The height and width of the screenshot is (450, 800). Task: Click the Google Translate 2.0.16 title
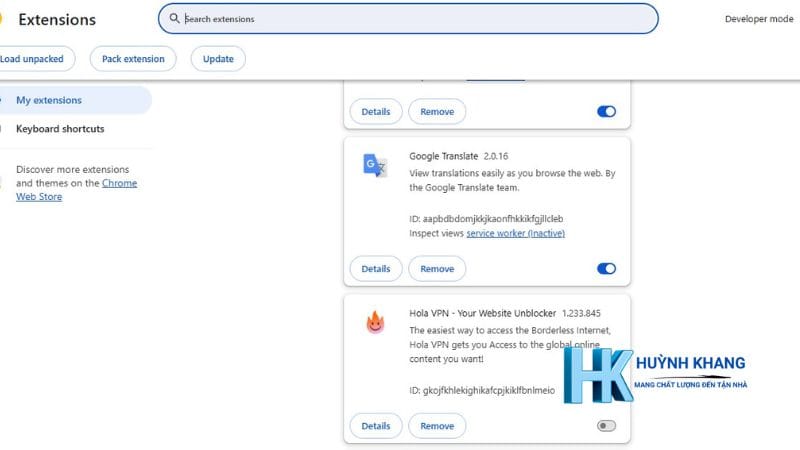coord(459,156)
